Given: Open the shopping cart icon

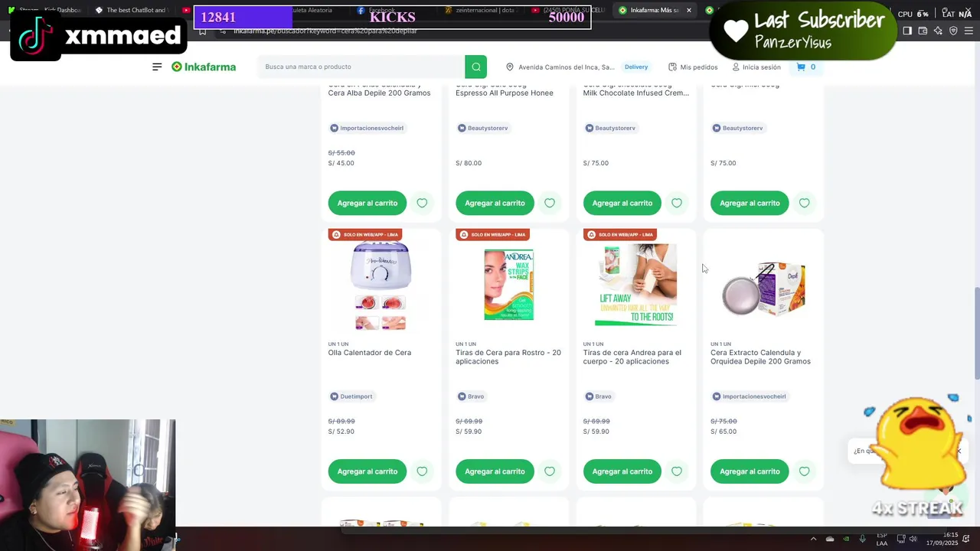Looking at the screenshot, I should click(x=801, y=67).
